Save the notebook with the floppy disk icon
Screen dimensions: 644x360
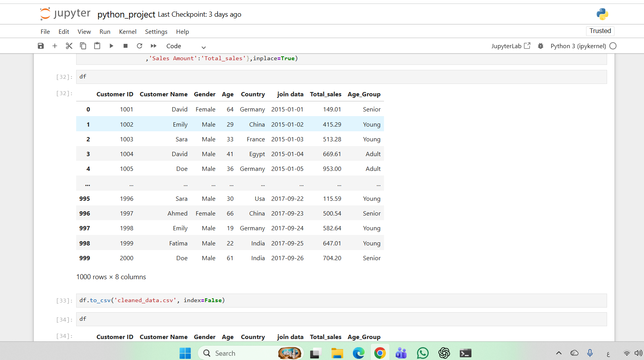click(x=41, y=46)
